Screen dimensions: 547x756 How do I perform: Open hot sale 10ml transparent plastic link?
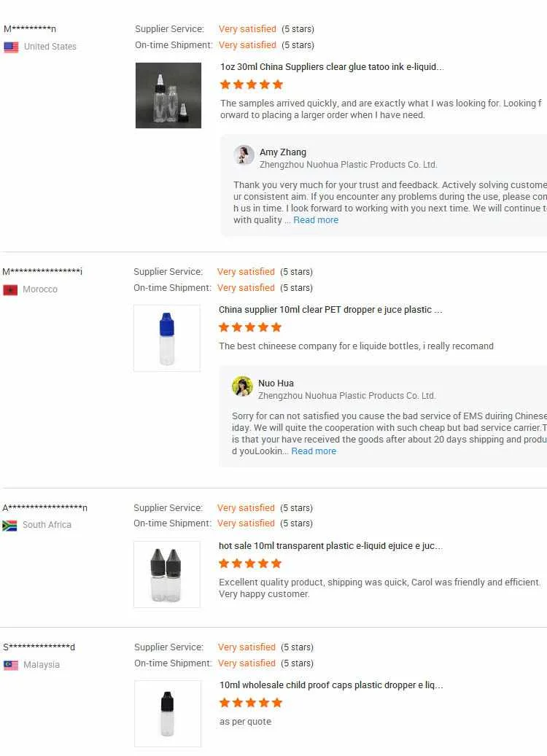[330, 546]
